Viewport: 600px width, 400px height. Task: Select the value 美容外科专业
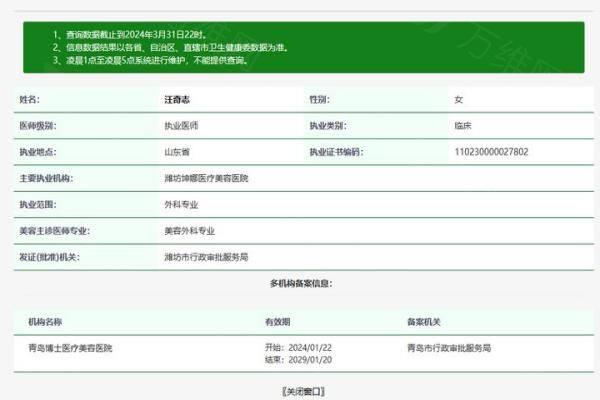189,231
